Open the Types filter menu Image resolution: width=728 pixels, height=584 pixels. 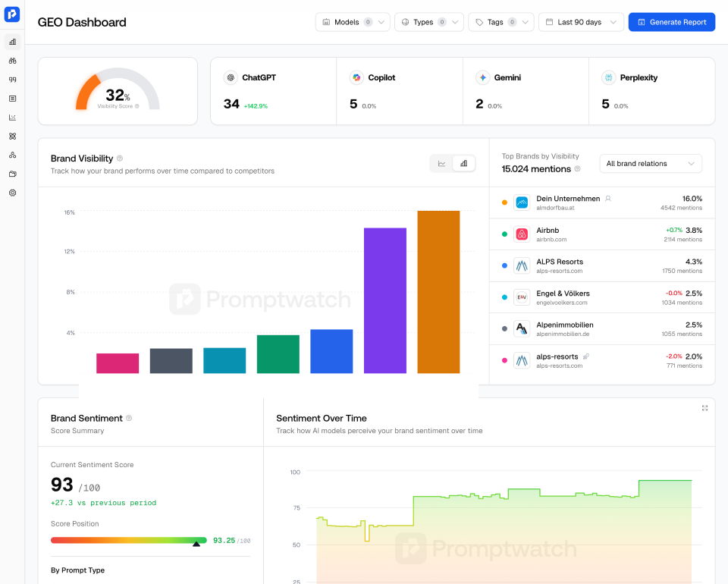click(x=429, y=21)
